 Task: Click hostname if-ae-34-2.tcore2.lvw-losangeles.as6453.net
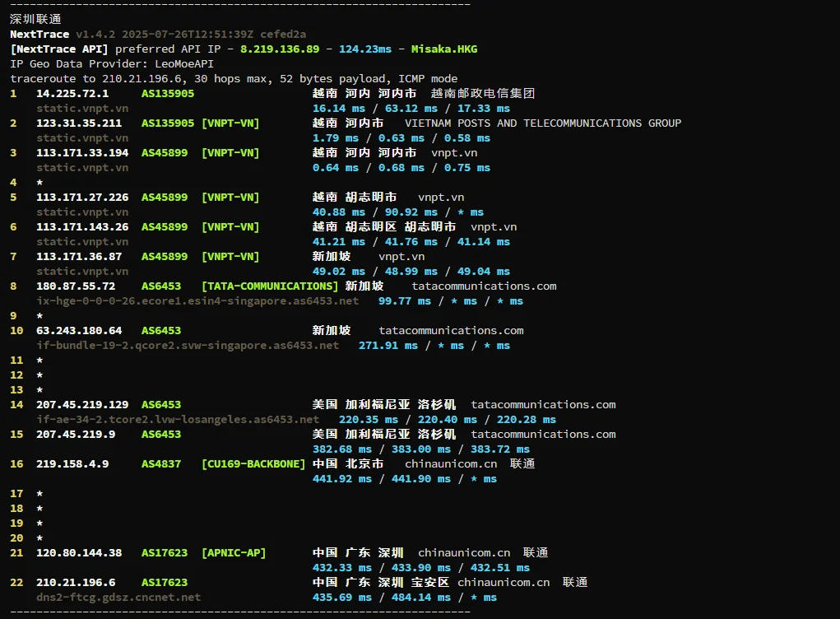[178, 420]
